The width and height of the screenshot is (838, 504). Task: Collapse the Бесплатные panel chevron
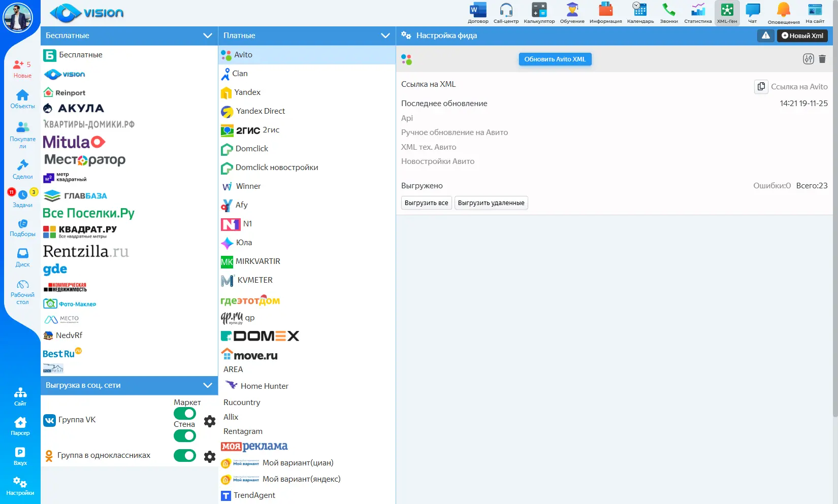click(207, 36)
